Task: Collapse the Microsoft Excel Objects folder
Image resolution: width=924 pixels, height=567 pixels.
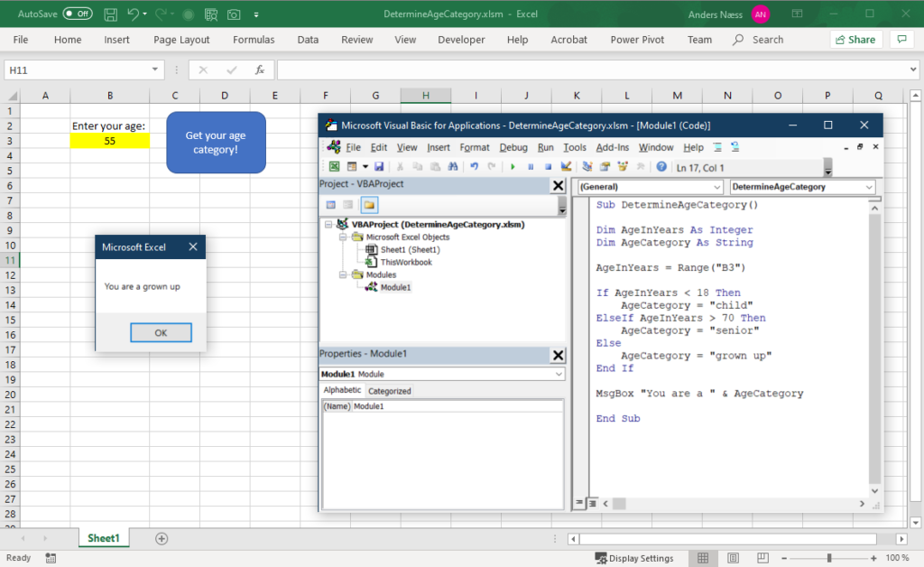Action: click(x=342, y=237)
